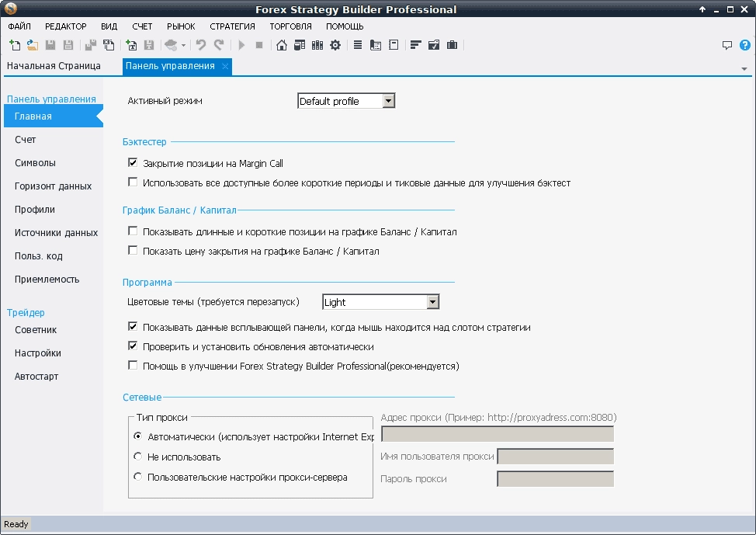Click the grey save text disk icon
The image size is (756, 535).
point(149,45)
